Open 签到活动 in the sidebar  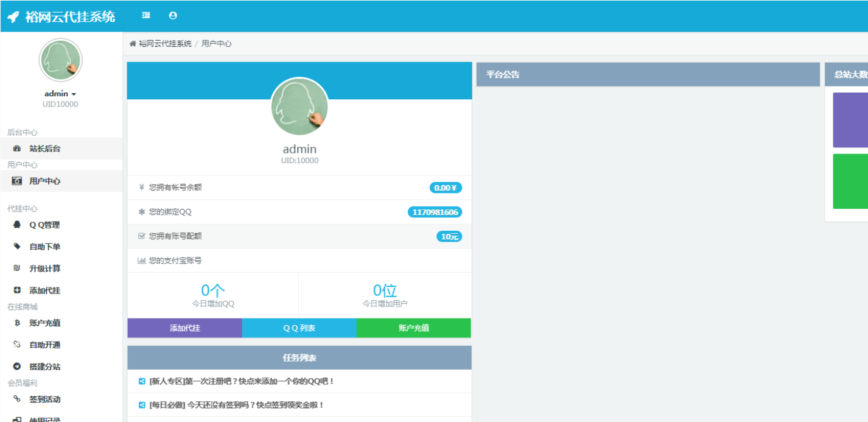44,399
